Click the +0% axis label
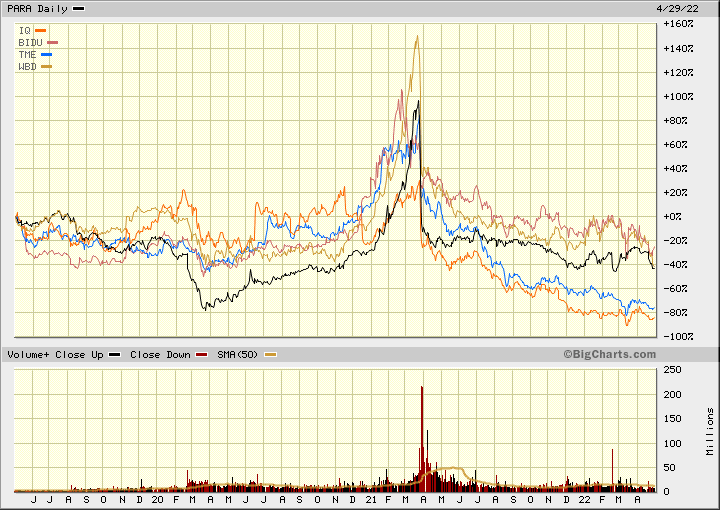The height and width of the screenshot is (510, 720). tap(673, 217)
